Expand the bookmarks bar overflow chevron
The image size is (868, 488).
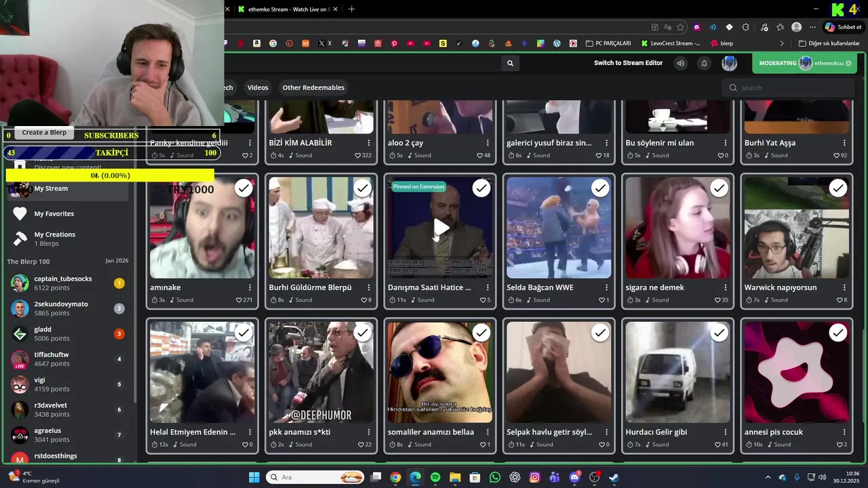(x=781, y=43)
